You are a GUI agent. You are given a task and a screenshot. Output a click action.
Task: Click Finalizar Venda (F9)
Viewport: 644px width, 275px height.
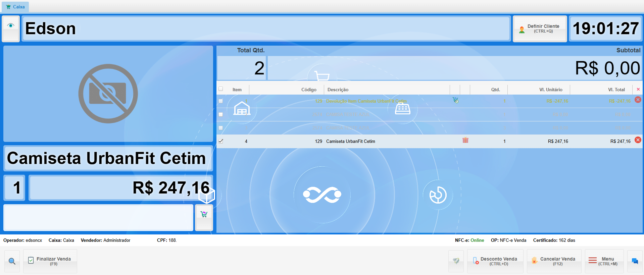pos(50,261)
